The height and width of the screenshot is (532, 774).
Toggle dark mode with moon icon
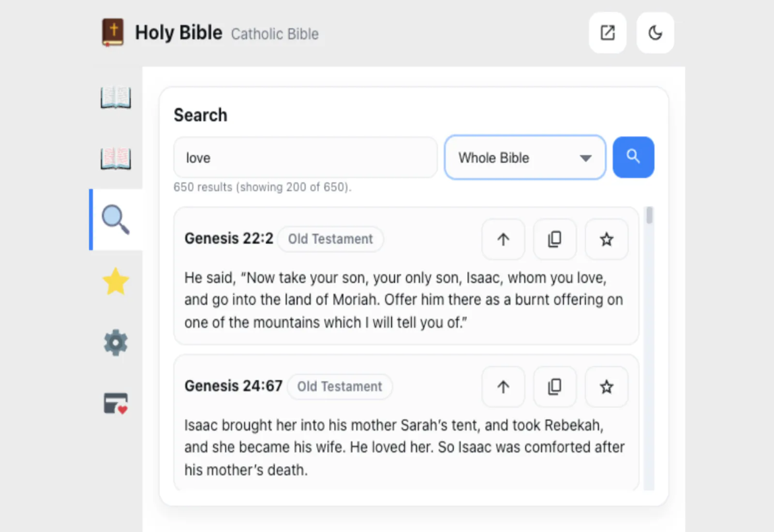point(655,33)
